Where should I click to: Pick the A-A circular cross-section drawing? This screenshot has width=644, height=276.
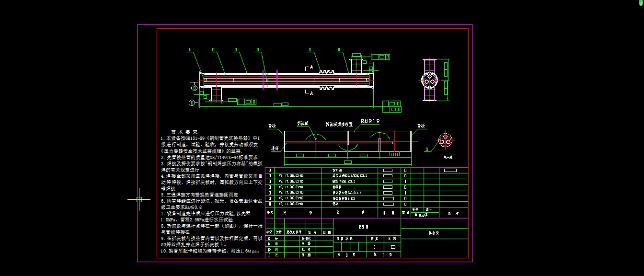click(x=446, y=141)
